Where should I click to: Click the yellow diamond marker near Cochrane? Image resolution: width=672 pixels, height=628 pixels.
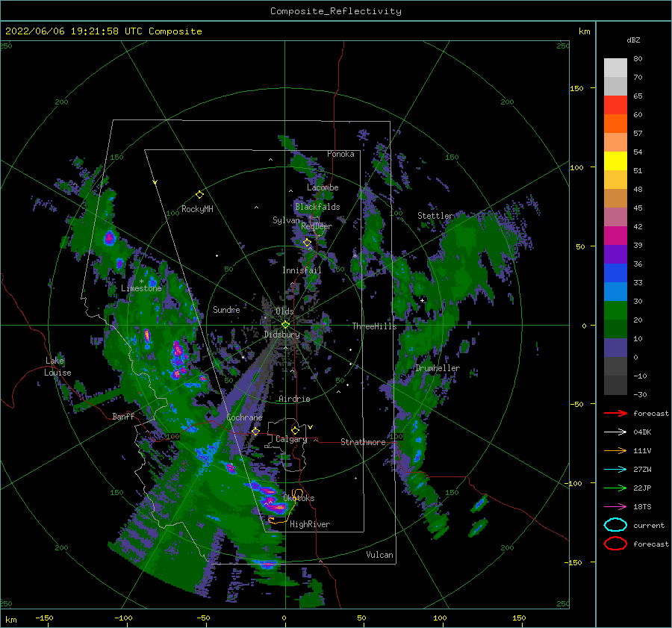point(255,431)
